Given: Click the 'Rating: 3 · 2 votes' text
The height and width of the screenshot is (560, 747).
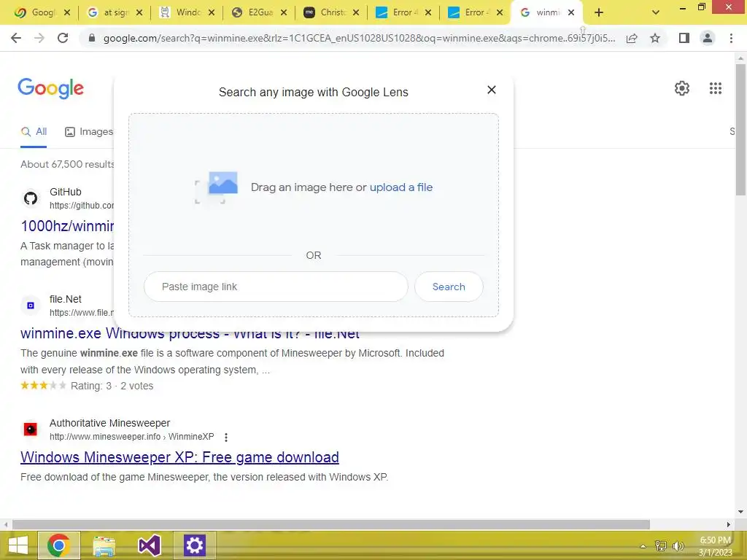Looking at the screenshot, I should [x=112, y=386].
